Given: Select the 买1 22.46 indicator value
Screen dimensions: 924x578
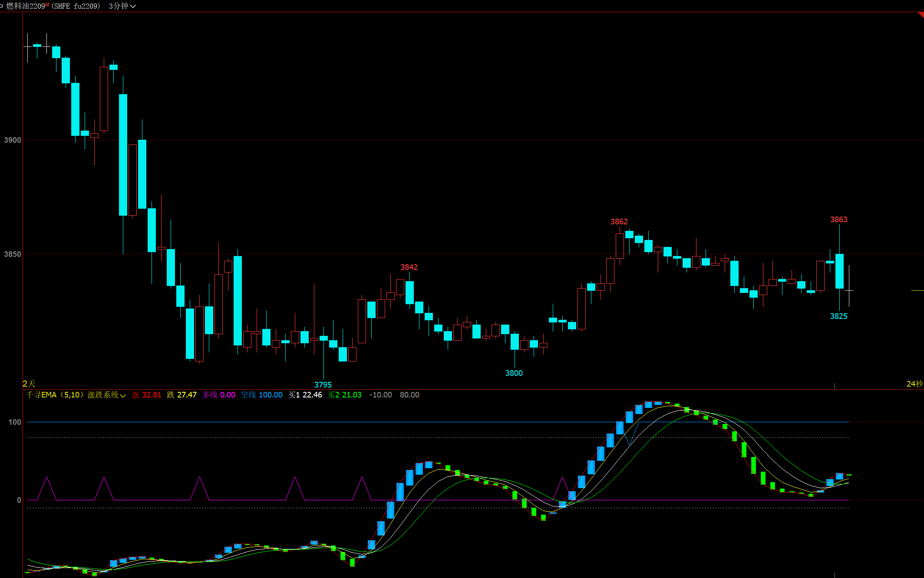Looking at the screenshot, I should click(x=305, y=395).
